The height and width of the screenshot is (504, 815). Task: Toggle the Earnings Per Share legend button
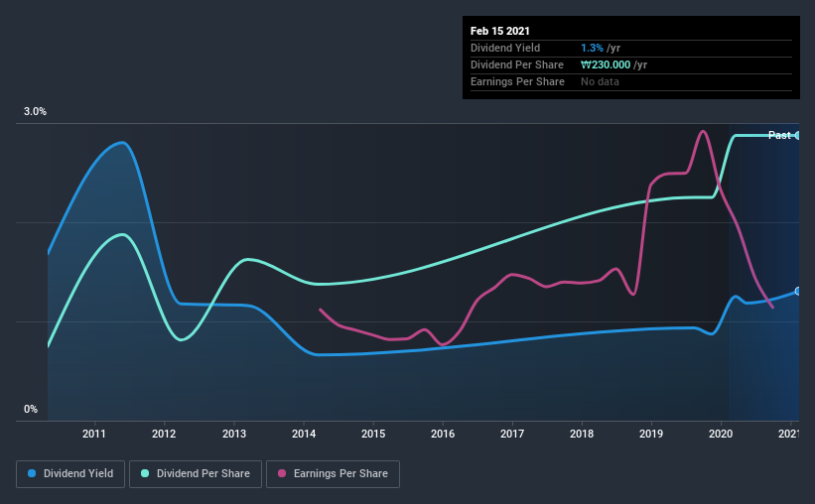[333, 474]
